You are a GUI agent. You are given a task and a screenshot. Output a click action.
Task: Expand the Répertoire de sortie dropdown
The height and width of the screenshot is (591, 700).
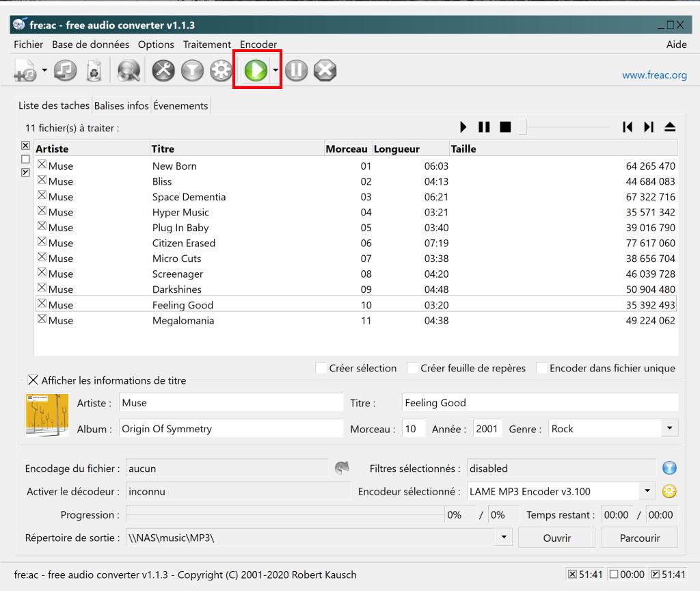[504, 537]
